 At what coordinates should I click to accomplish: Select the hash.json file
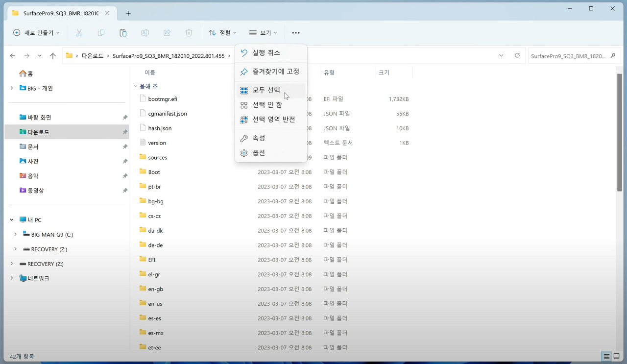[160, 128]
